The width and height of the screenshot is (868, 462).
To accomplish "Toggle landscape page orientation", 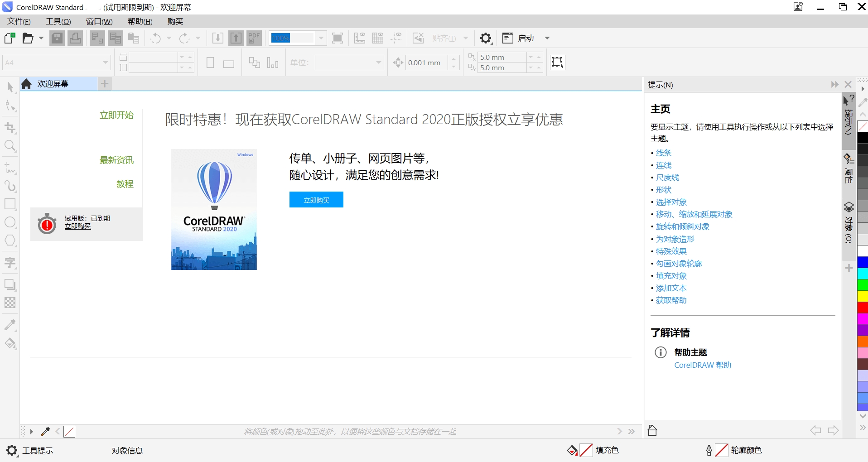I will point(228,62).
